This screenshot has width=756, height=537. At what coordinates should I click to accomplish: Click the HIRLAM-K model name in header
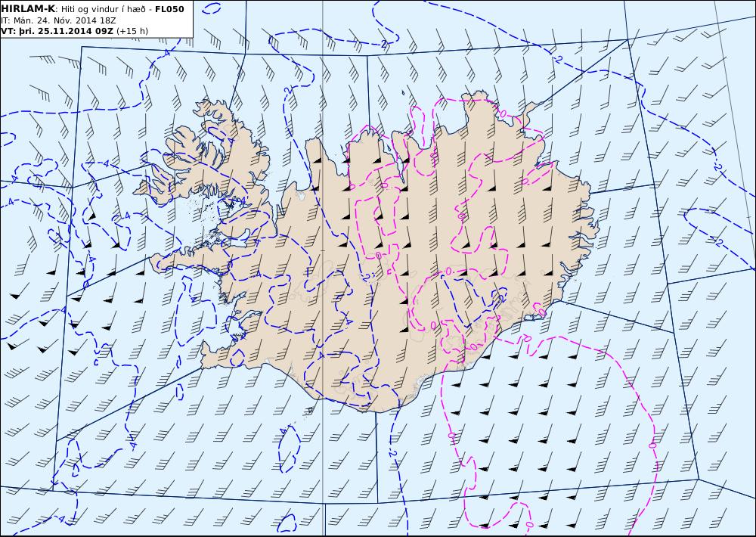tap(28, 9)
